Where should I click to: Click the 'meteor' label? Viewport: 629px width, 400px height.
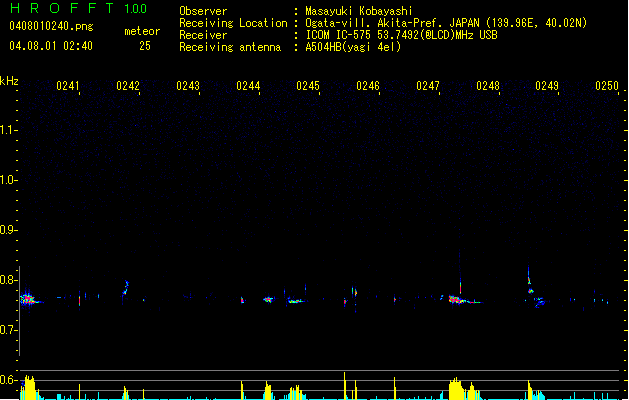(142, 31)
